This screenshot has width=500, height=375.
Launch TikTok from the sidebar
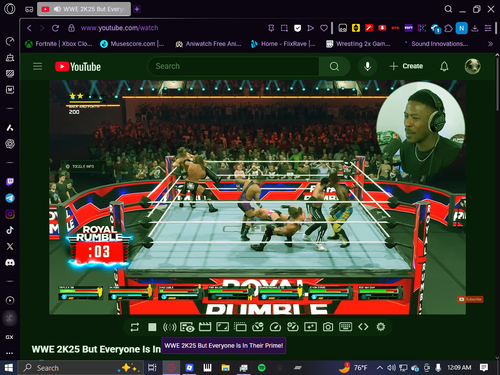click(10, 230)
